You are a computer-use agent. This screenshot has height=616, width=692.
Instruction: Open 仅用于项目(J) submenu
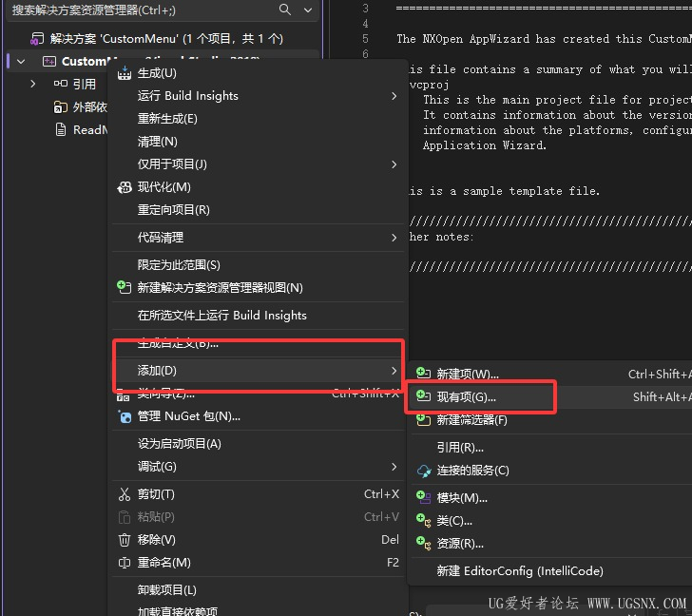[259, 164]
